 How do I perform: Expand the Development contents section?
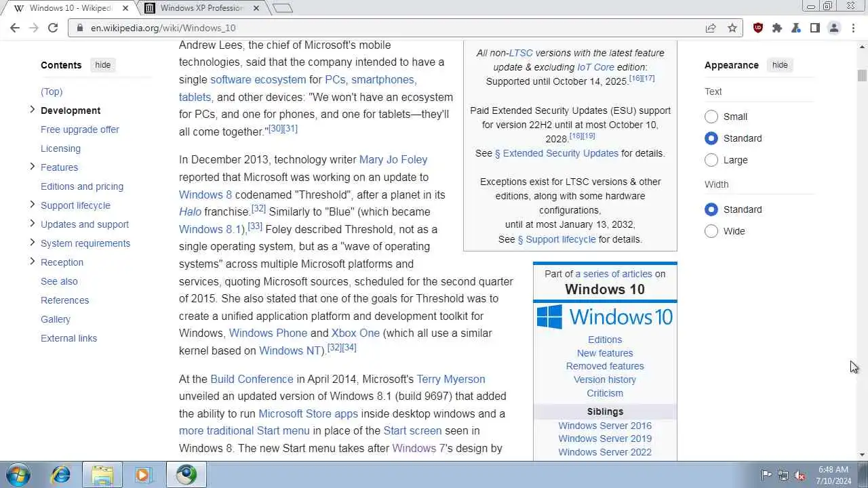click(32, 110)
